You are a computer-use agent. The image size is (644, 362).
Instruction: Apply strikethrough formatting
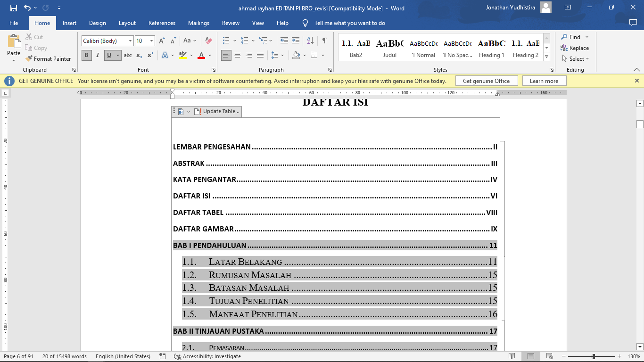(x=128, y=55)
